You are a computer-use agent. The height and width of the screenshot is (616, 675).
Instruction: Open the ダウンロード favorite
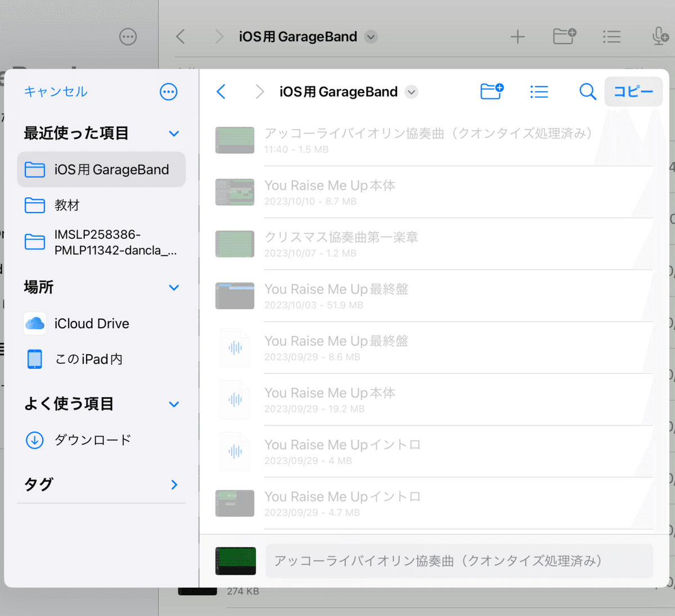tap(101, 440)
